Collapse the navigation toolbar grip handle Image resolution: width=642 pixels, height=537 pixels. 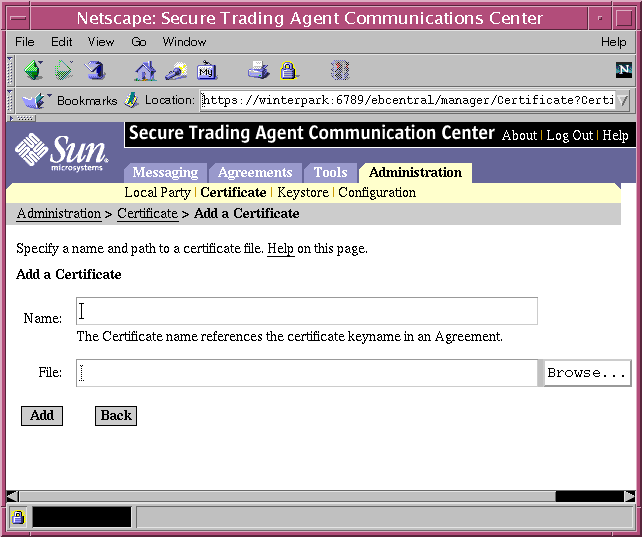pos(11,71)
